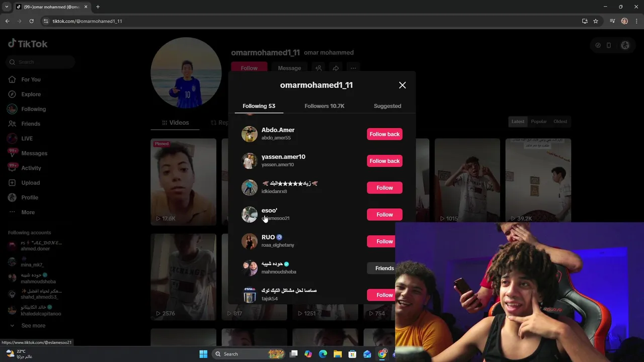Click the install app icon in the address bar
Image resolution: width=644 pixels, height=362 pixels.
(585, 21)
